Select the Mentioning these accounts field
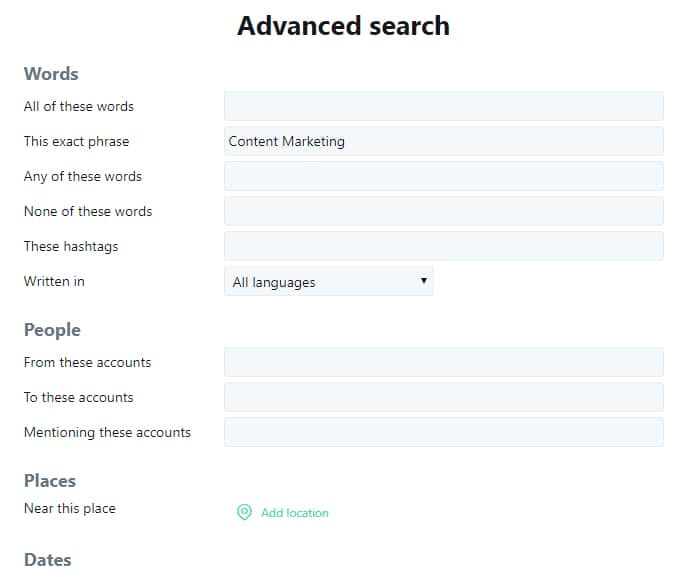This screenshot has width=692, height=577. click(x=444, y=432)
